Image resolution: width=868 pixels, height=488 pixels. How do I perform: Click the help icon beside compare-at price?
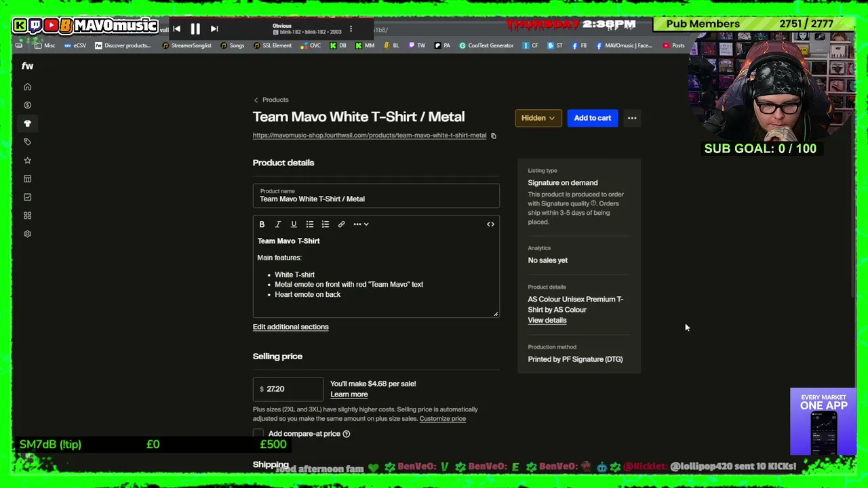tap(347, 434)
